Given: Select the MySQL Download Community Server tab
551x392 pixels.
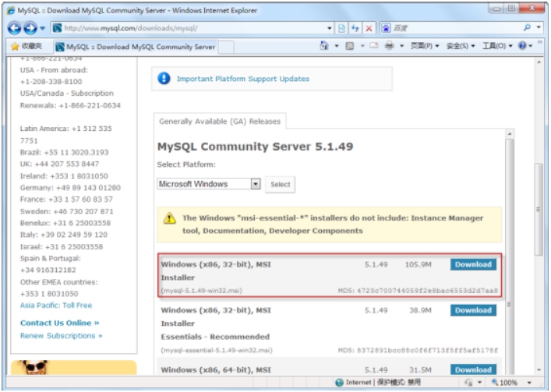Looking at the screenshot, I should pyautogui.click(x=136, y=47).
